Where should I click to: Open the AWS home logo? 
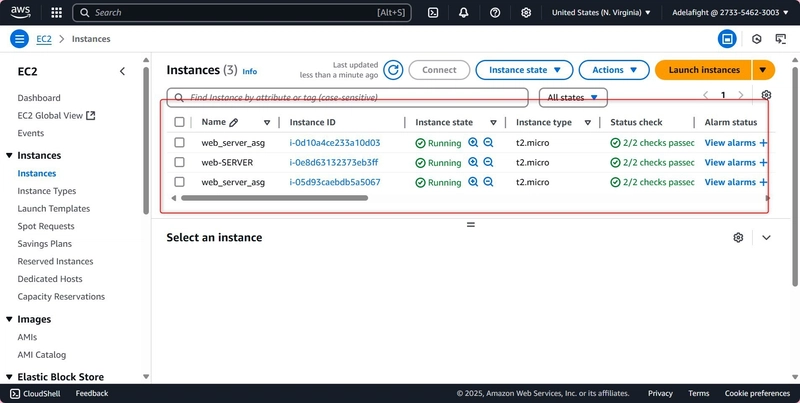pyautogui.click(x=20, y=12)
